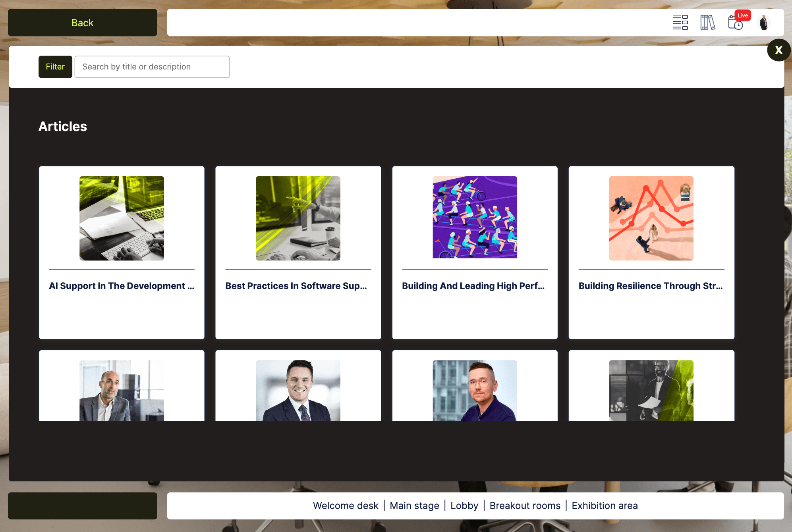This screenshot has width=792, height=532.
Task: Close the articles panel with X
Action: click(779, 50)
